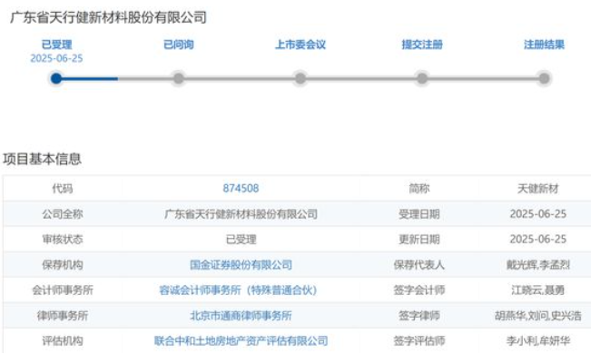The image size is (591, 364).
Task: Click the 注册结果 progress step dot
Action: (x=544, y=78)
